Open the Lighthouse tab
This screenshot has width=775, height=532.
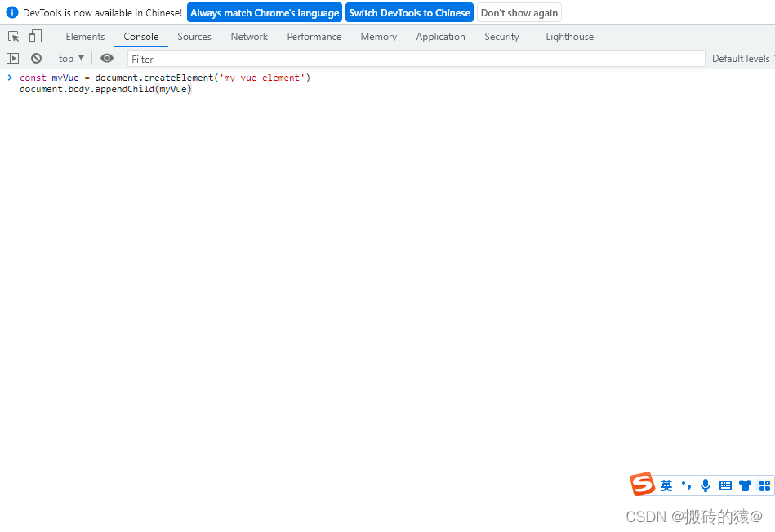(569, 37)
